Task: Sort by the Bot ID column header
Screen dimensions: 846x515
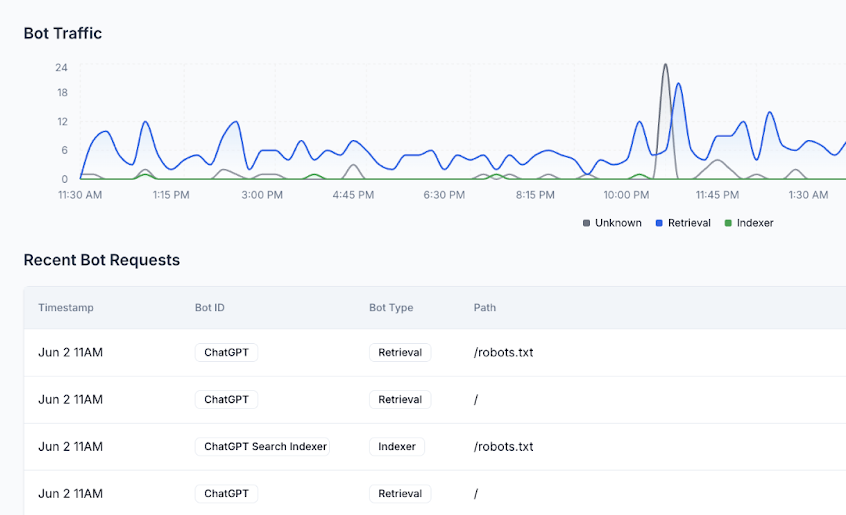Action: pos(209,308)
